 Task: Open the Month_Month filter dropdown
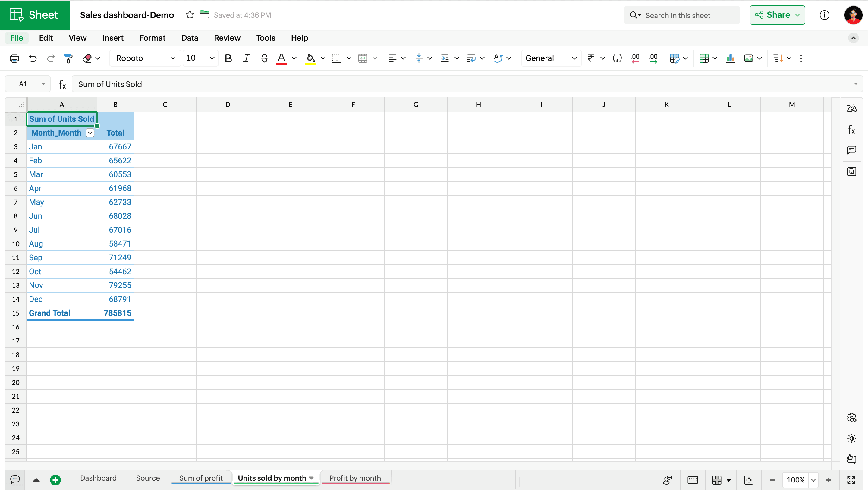pyautogui.click(x=90, y=133)
